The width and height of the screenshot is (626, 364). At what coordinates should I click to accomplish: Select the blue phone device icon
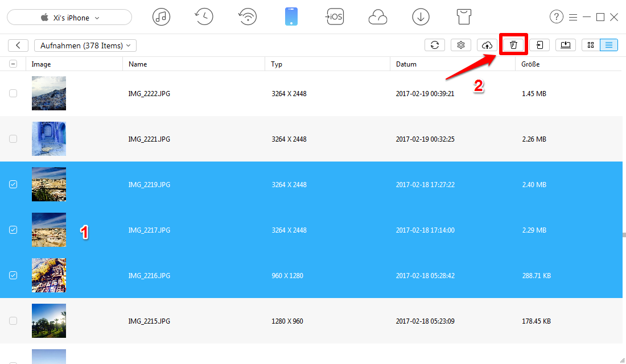(x=291, y=17)
